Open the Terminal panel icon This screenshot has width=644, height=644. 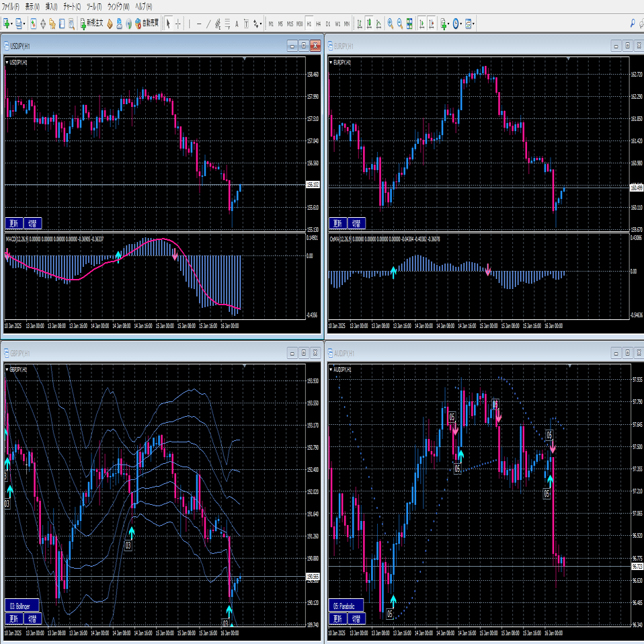pyautogui.click(x=62, y=24)
